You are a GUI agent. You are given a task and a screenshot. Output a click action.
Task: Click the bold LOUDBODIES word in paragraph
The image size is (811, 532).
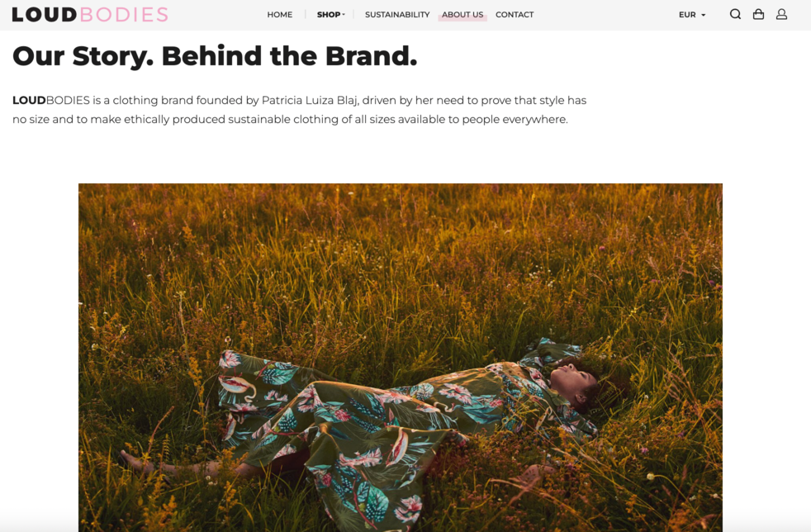click(x=51, y=100)
